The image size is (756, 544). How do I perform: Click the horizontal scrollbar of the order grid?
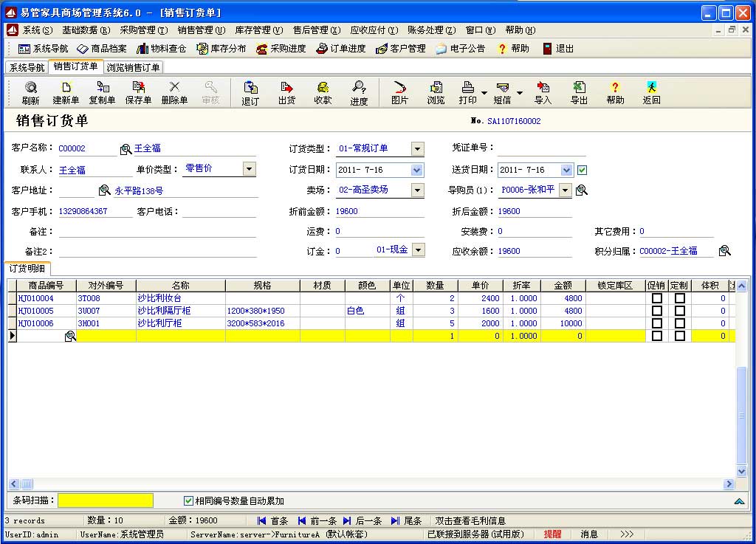369,484
